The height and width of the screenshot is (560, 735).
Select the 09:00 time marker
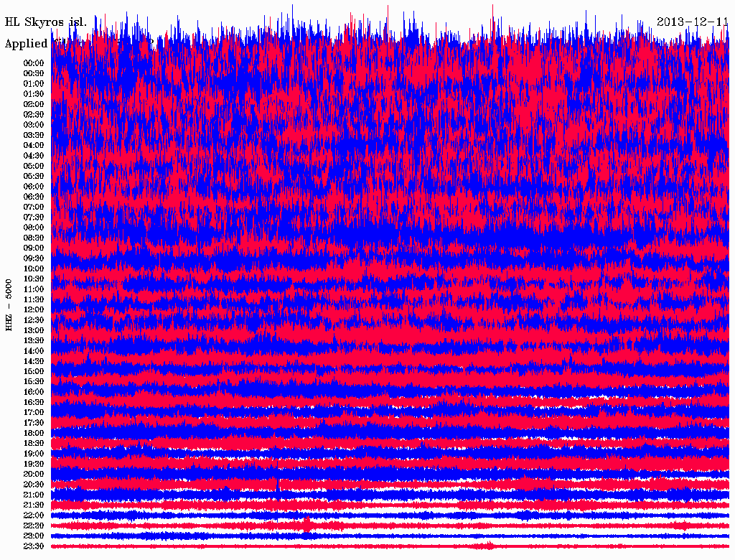coord(34,248)
